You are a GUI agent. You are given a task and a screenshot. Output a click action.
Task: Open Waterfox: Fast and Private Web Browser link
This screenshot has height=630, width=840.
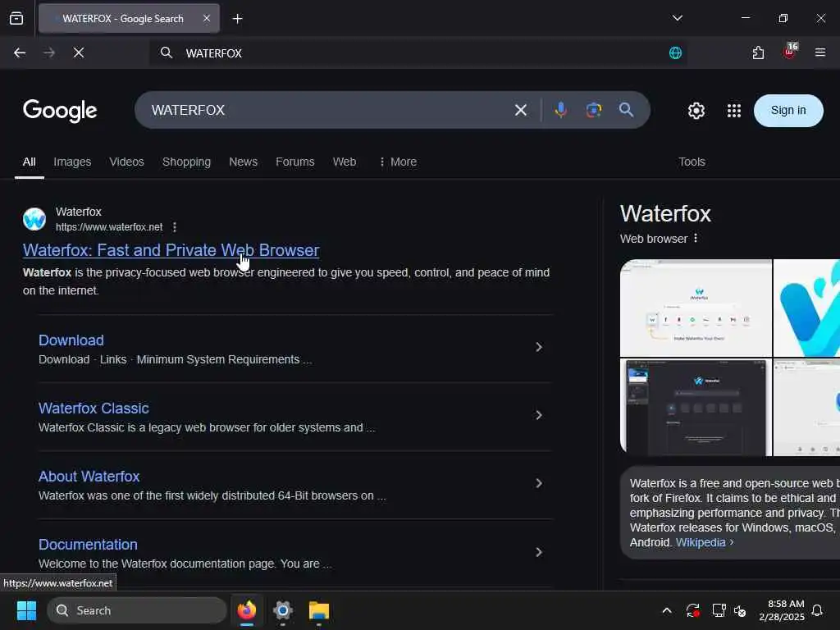coord(171,250)
